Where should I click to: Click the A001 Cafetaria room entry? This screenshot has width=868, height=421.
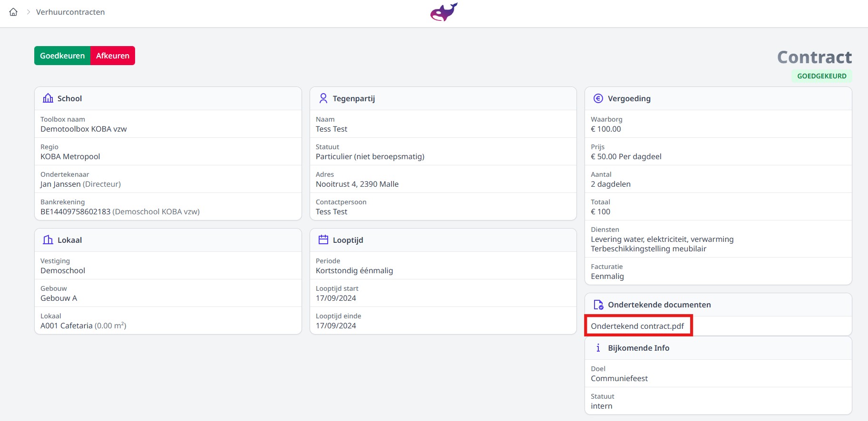tap(67, 325)
